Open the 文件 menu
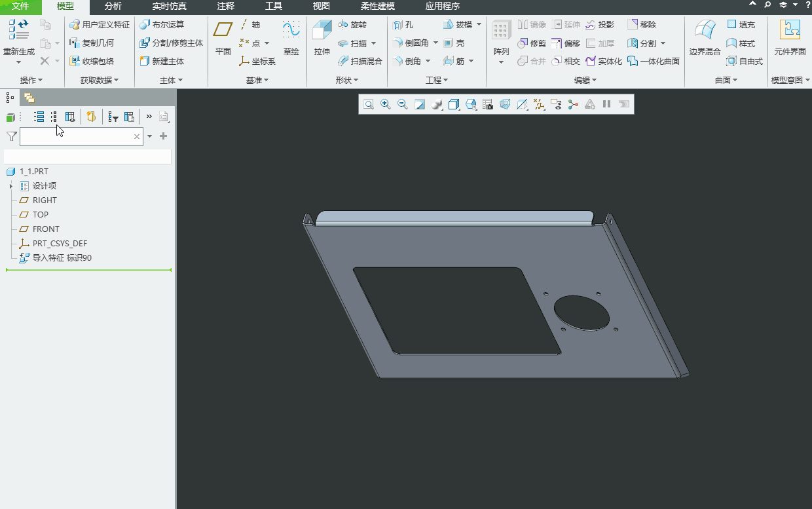The width and height of the screenshot is (812, 509). click(20, 7)
